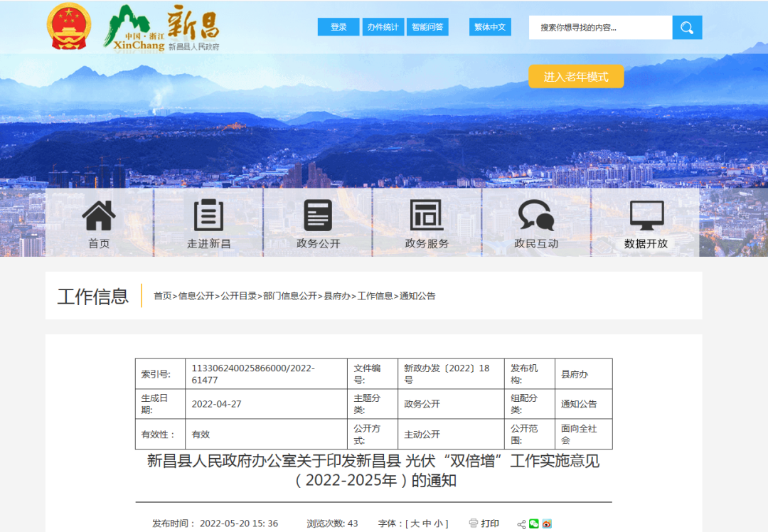The height and width of the screenshot is (532, 768).
Task: Share article via WeChat icon
Action: pyautogui.click(x=534, y=524)
